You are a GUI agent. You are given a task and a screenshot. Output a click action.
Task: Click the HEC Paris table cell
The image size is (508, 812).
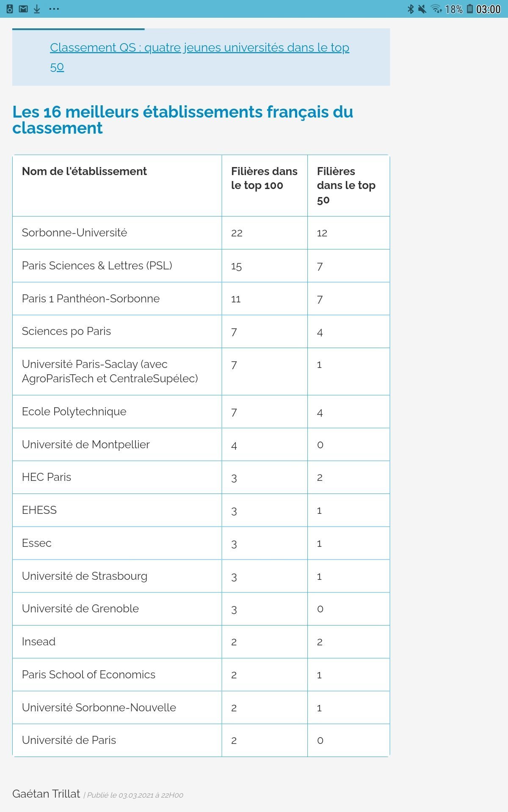[x=47, y=477]
